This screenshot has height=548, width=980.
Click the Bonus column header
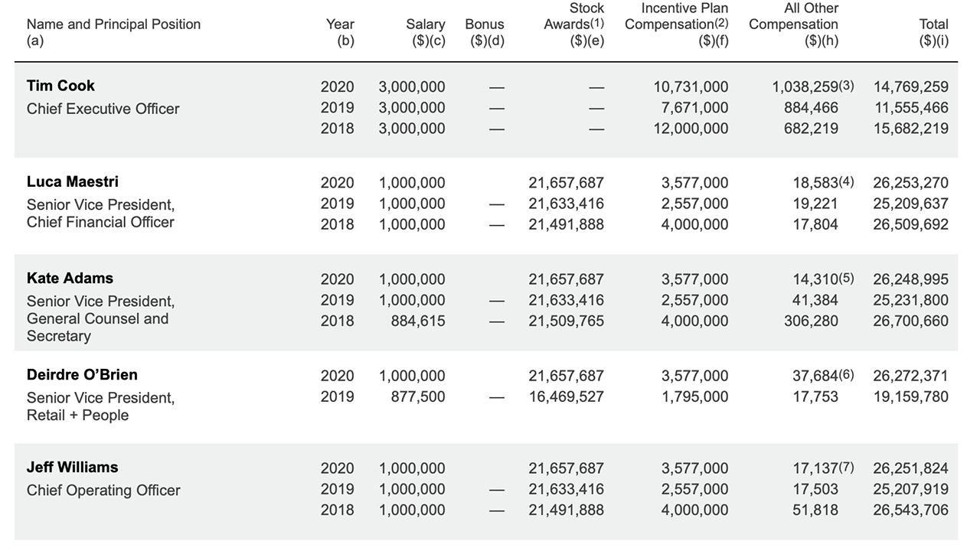click(x=485, y=33)
